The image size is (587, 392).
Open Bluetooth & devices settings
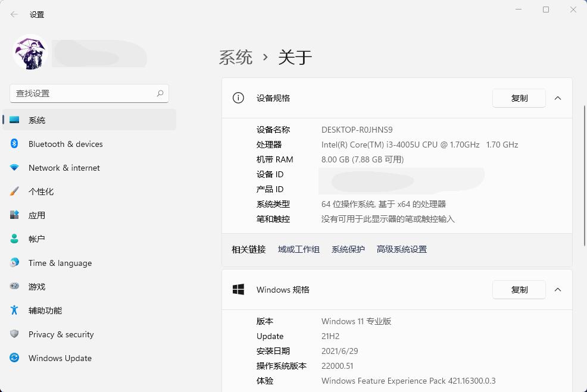tap(65, 144)
